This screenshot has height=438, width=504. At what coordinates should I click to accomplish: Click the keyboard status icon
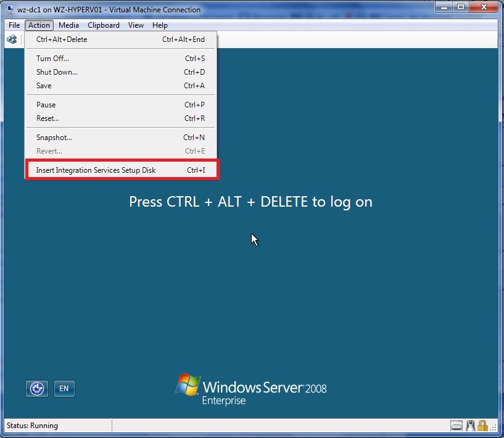tap(456, 426)
